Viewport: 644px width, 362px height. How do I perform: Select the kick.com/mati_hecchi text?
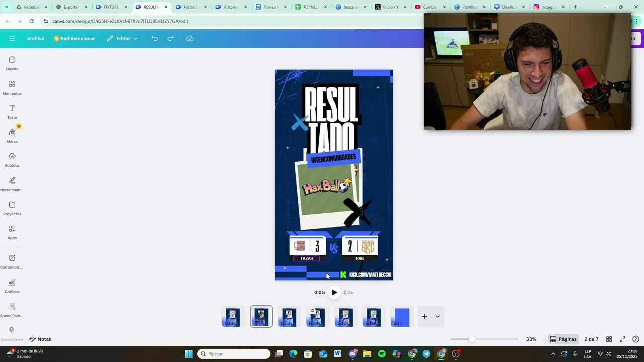pyautogui.click(x=370, y=275)
